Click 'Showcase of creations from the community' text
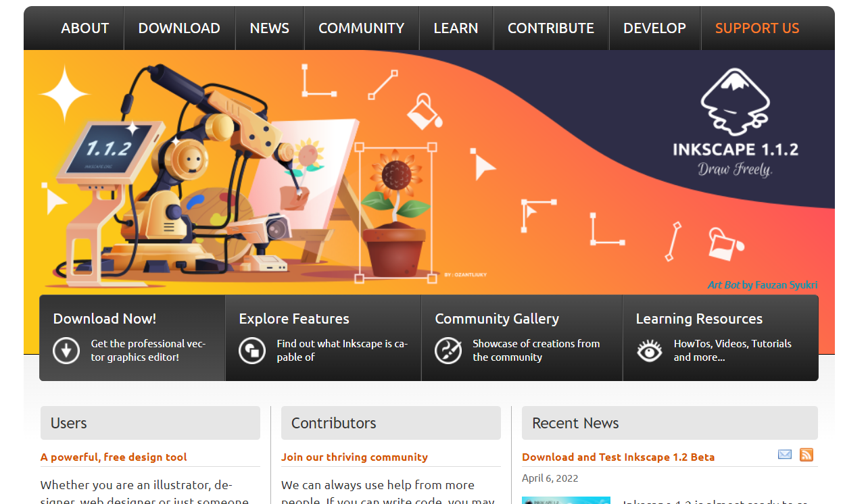Image resolution: width=843 pixels, height=504 pixels. coord(536,351)
